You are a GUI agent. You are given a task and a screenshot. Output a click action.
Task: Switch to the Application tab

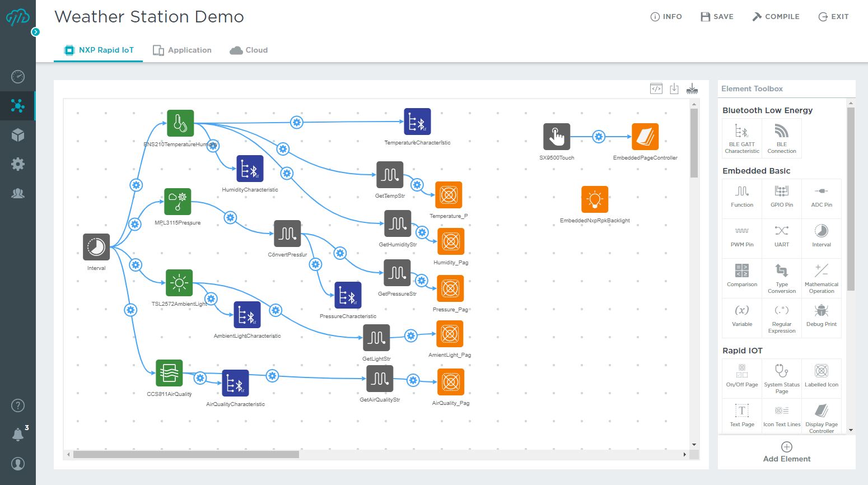pos(183,50)
